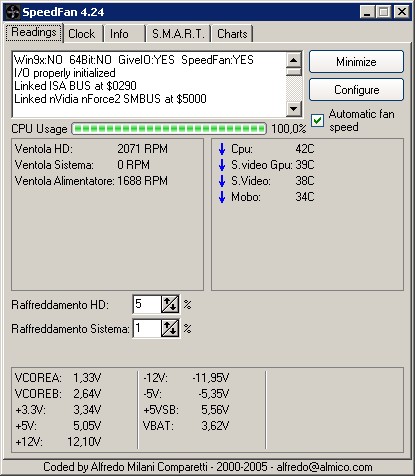Click the Raffreddamento Sistema spinner arrows
This screenshot has width=415, height=476.
coord(170,328)
